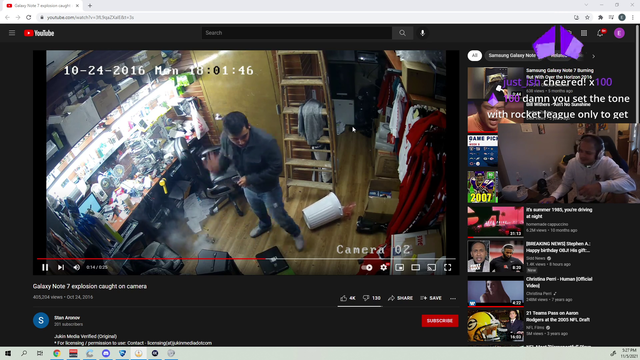640x360 pixels.
Task: Click the SAVE to playlist button
Action: pyautogui.click(x=431, y=298)
